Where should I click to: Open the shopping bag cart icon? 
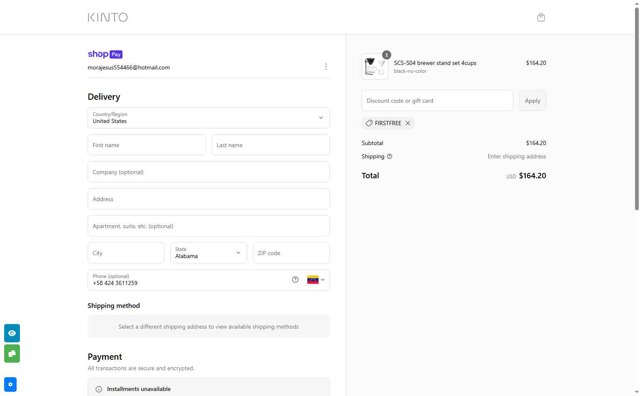541,17
